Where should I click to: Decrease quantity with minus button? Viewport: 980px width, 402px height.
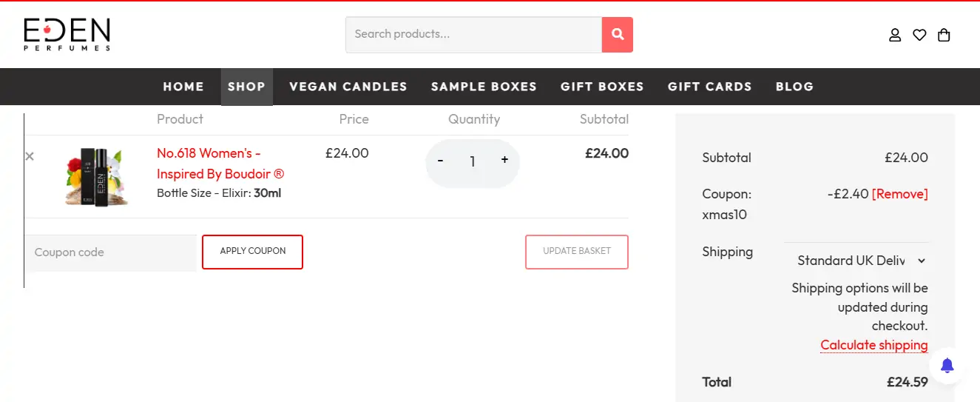click(441, 160)
